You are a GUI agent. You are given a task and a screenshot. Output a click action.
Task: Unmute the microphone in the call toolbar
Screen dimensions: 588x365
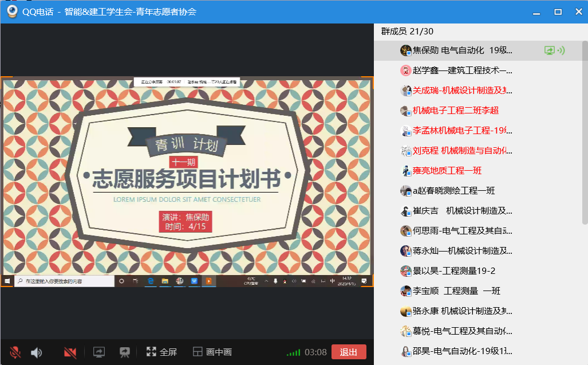click(15, 352)
